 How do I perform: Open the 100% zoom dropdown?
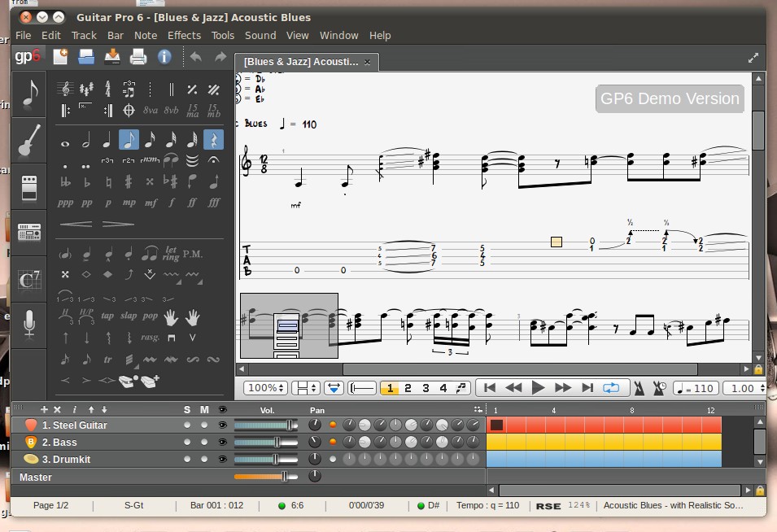(x=266, y=388)
